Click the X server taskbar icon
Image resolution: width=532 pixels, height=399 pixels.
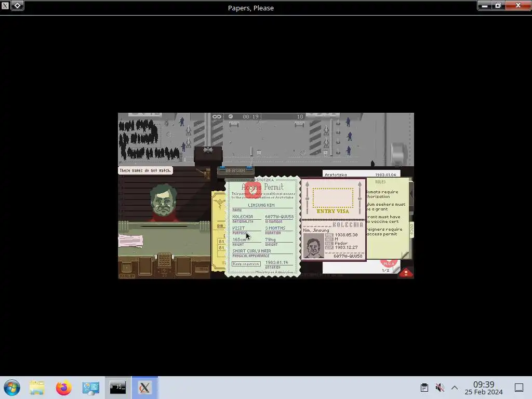pos(144,388)
